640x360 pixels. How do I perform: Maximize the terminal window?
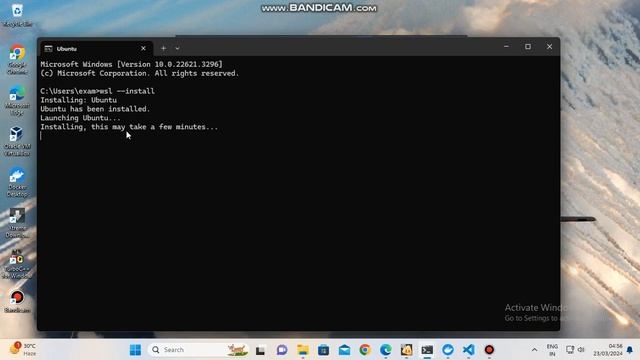[x=528, y=47]
